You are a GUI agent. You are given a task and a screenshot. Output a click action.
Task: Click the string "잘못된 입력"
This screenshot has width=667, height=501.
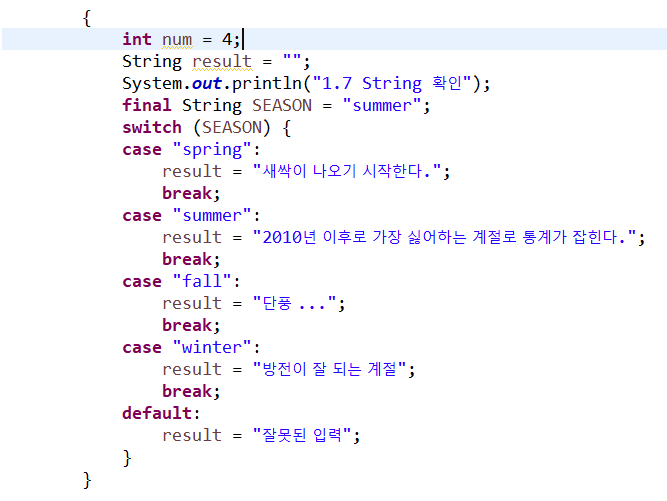(302, 435)
